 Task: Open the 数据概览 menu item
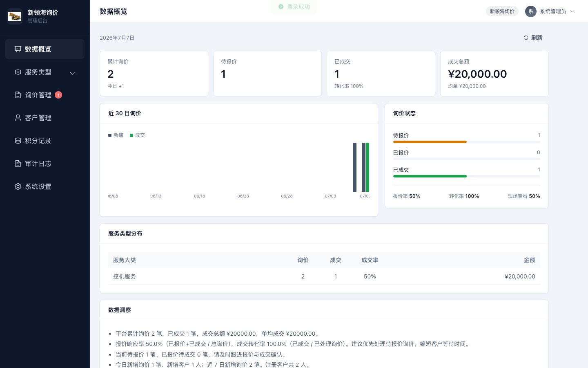45,49
